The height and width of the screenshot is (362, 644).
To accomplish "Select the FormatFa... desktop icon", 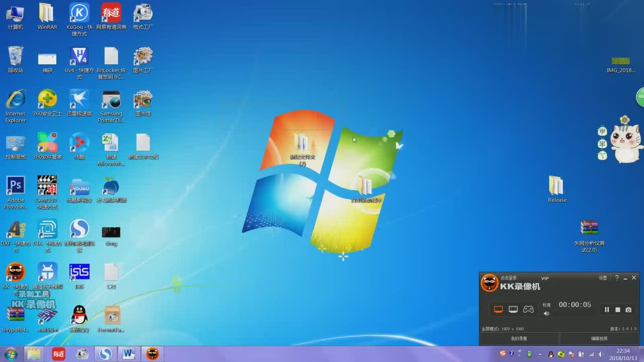I will tap(111, 319).
